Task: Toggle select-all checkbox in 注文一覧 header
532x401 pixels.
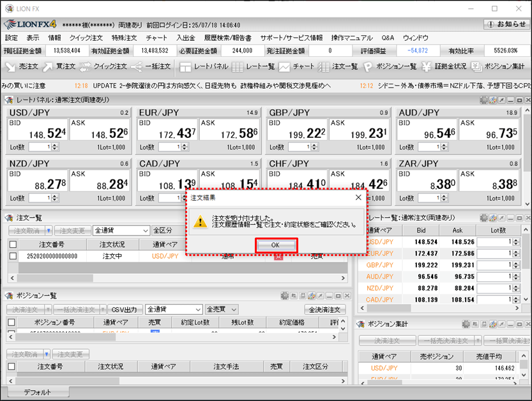Action: click(13, 244)
